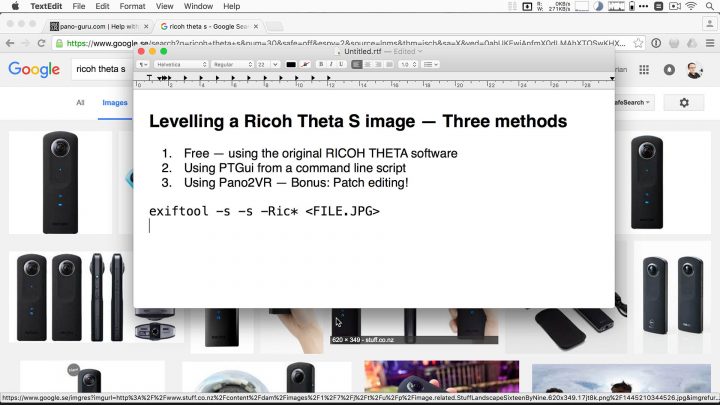Click the Google apps grid icon

(642, 70)
